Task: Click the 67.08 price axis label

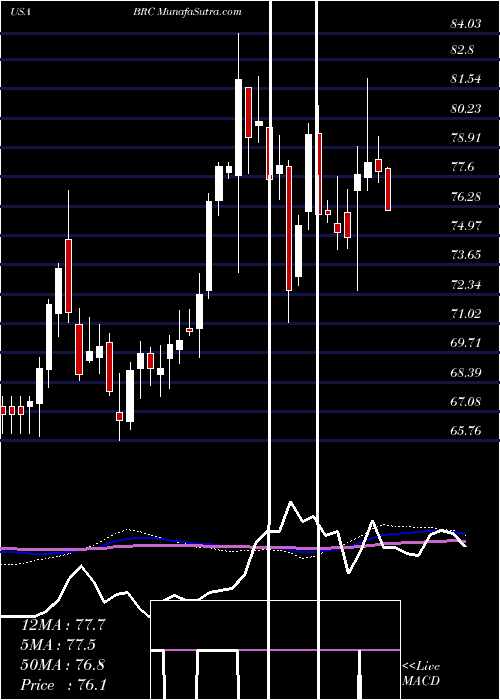Action: tap(466, 402)
